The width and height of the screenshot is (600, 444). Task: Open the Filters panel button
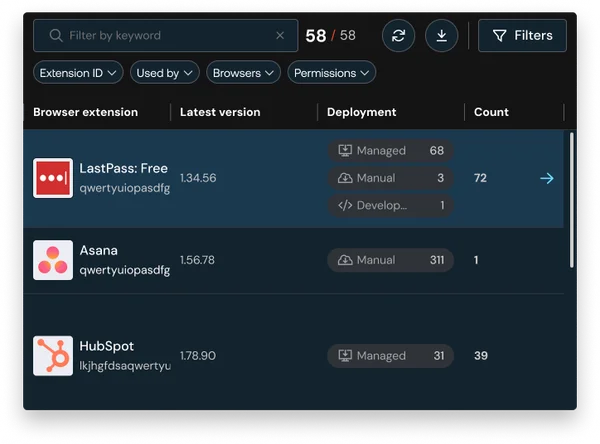(522, 36)
